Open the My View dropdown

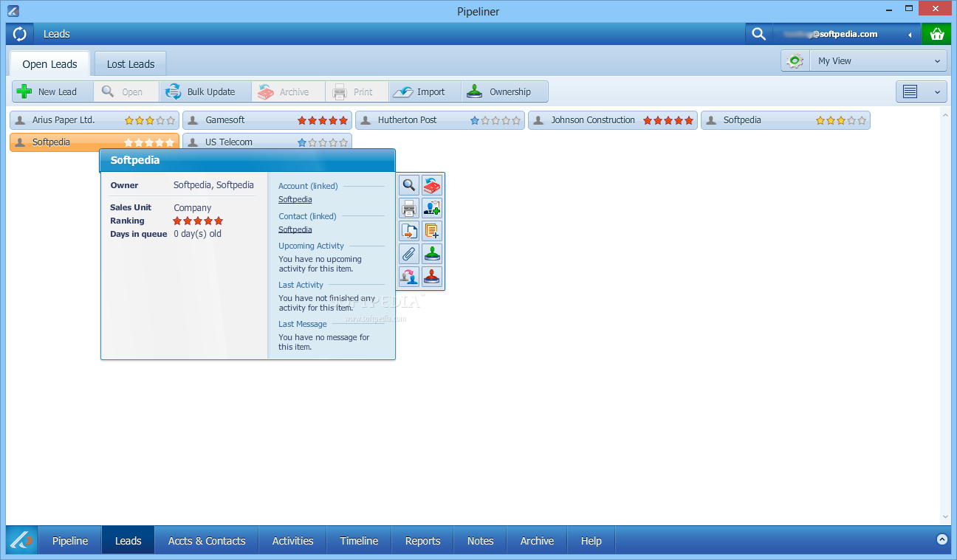point(878,61)
